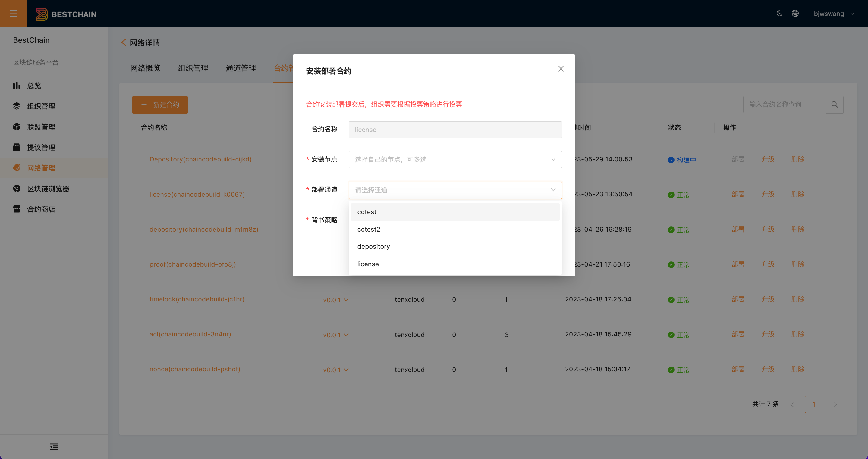Viewport: 868px width, 459px height.
Task: Click the 正常 status for the acl row
Action: pyautogui.click(x=679, y=335)
